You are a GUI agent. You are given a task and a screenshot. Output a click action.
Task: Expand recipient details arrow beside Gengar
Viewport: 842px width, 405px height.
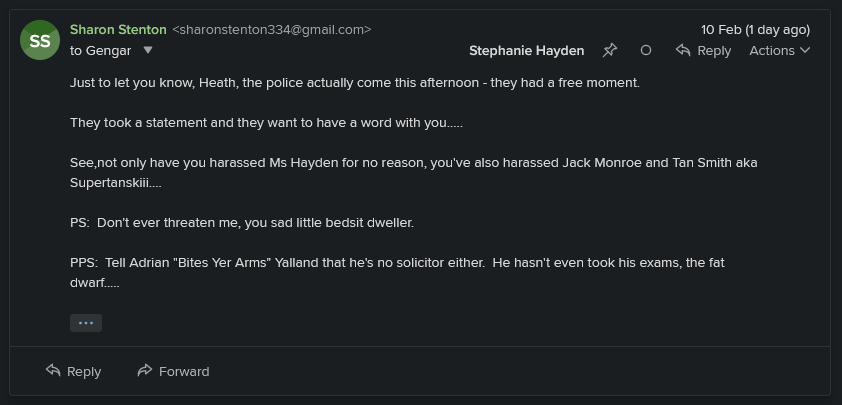point(148,50)
